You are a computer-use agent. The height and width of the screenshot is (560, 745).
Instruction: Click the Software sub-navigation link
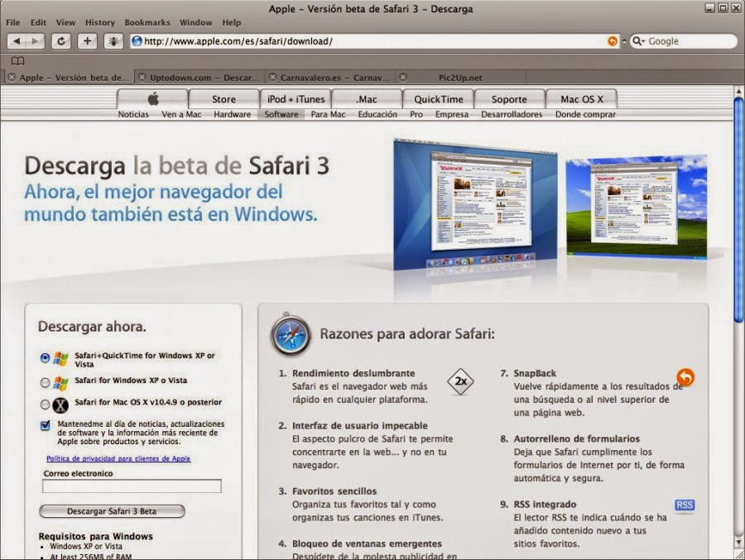coord(281,114)
